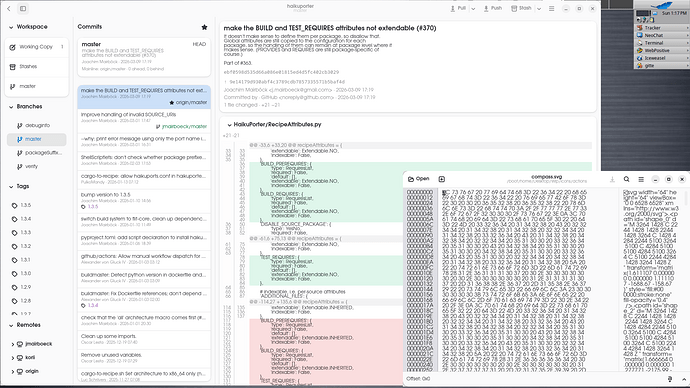Select tag 1.3.4 in sidebar

pos(37,219)
